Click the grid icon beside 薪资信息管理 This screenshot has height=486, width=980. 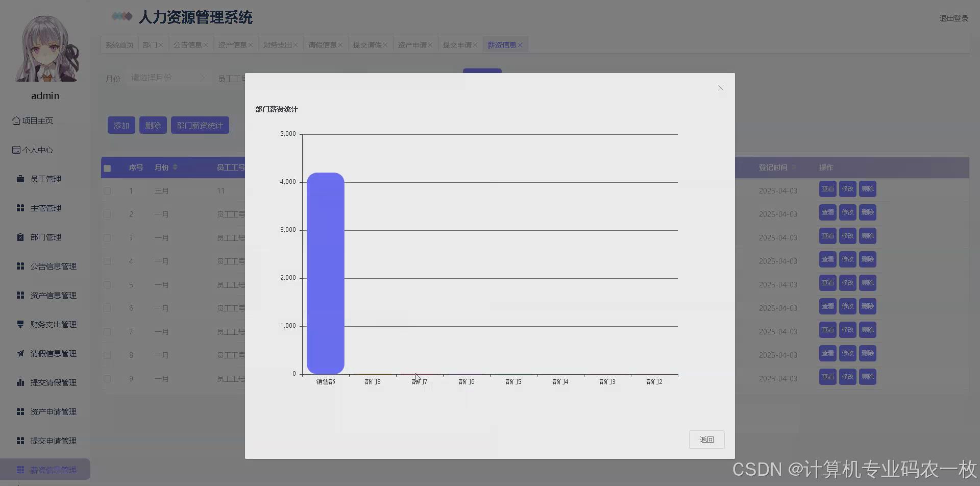coord(20,470)
